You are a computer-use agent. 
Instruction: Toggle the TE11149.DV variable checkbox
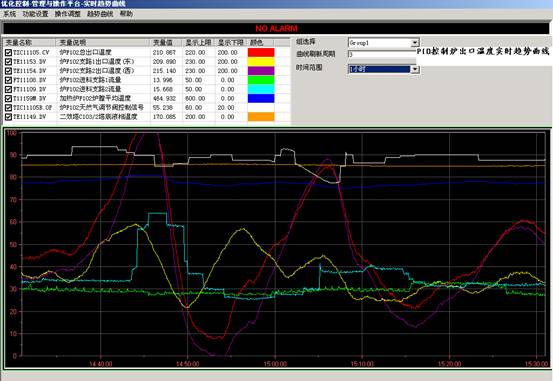tap(8, 117)
